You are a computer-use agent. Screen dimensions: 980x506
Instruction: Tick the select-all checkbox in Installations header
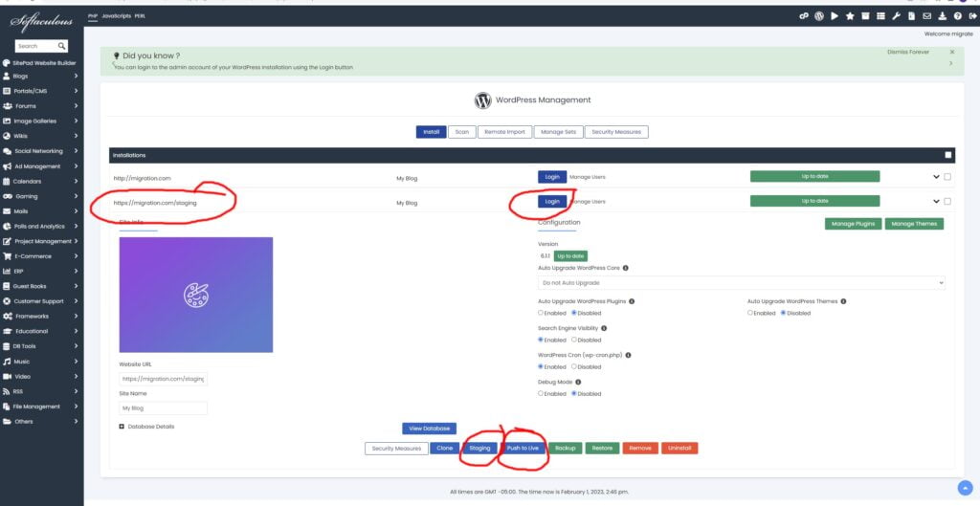[948, 155]
